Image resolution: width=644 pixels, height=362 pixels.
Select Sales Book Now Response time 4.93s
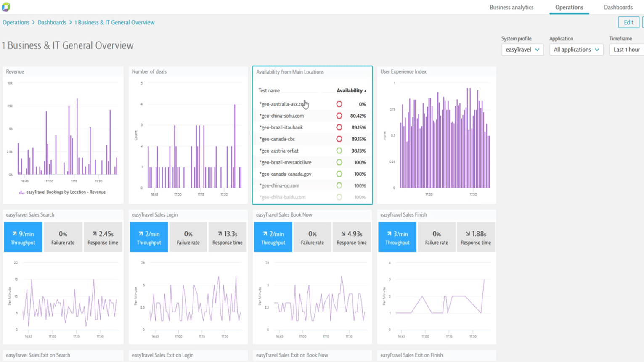click(x=352, y=237)
